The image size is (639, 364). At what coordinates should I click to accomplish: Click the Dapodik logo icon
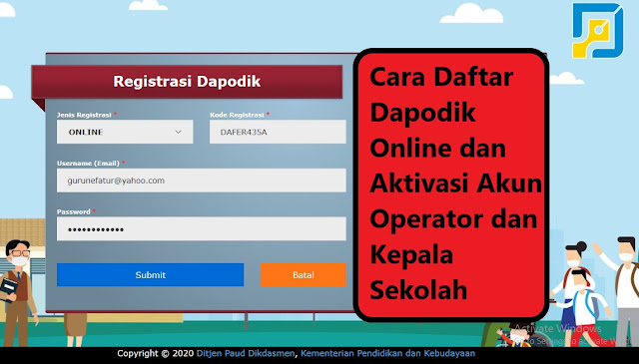pos(597,31)
